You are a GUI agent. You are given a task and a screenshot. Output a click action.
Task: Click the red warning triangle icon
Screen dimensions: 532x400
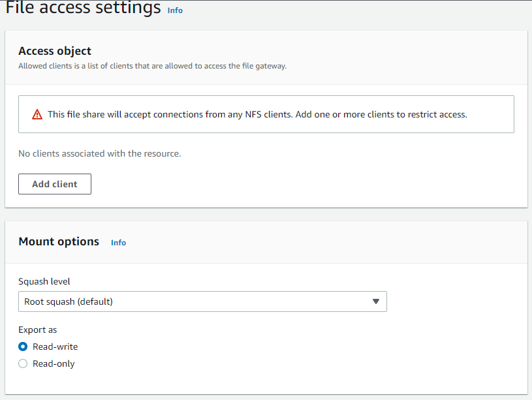37,115
